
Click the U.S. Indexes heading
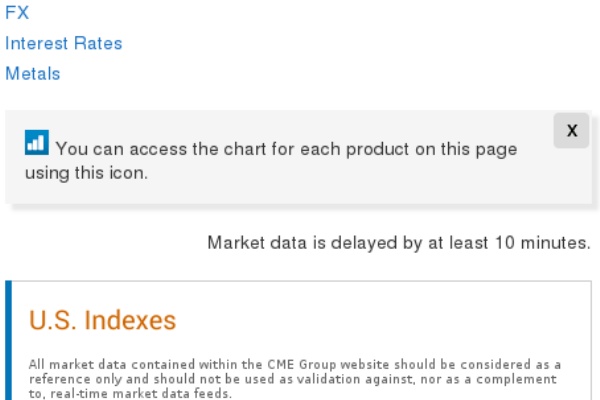pyautogui.click(x=102, y=320)
